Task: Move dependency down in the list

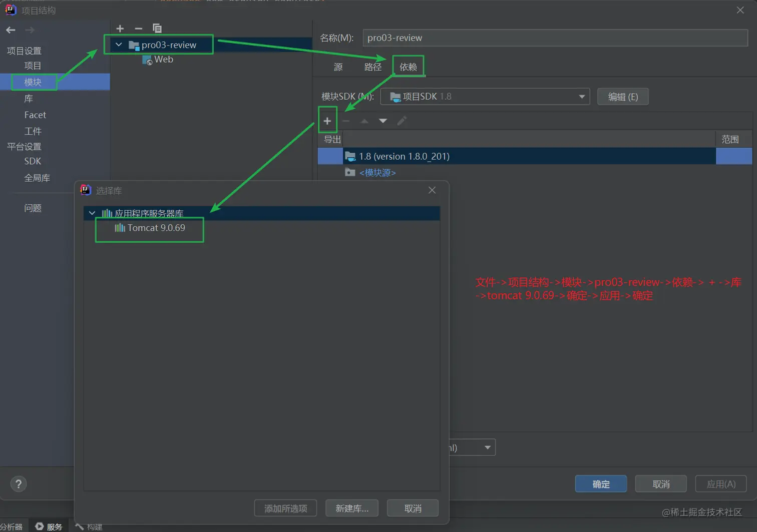Action: point(383,121)
